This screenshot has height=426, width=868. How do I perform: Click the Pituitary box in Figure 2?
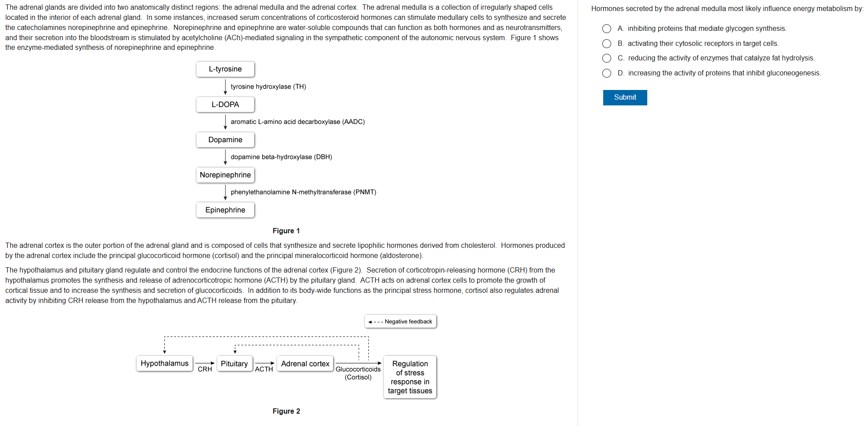(x=234, y=364)
